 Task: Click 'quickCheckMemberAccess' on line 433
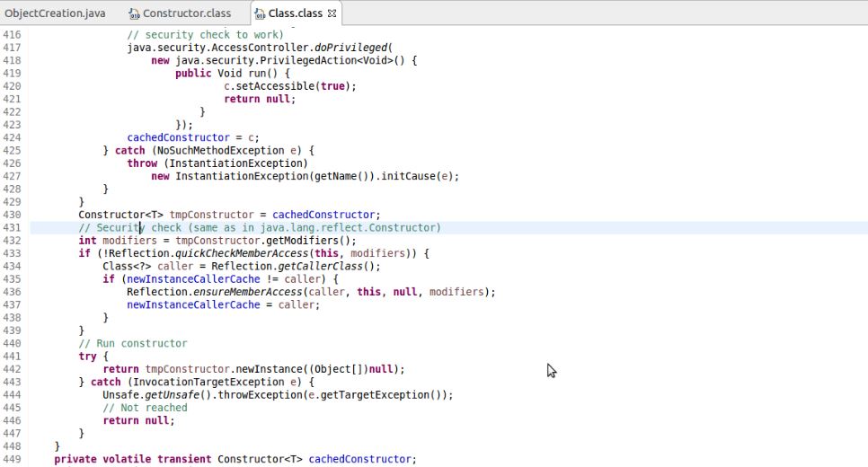[242, 253]
